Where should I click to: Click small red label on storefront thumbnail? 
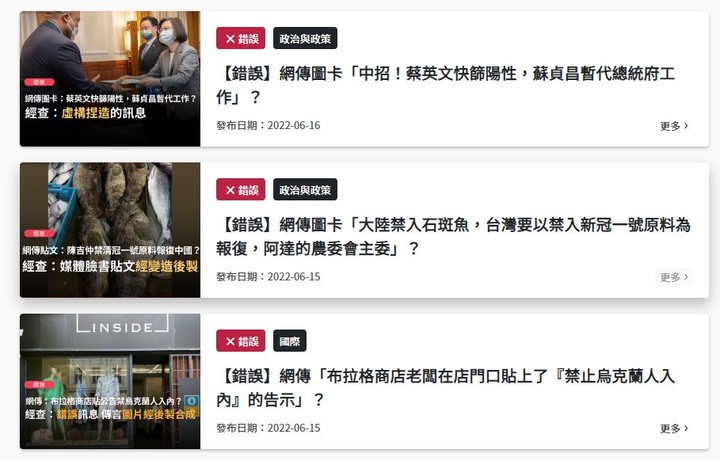coord(39,385)
